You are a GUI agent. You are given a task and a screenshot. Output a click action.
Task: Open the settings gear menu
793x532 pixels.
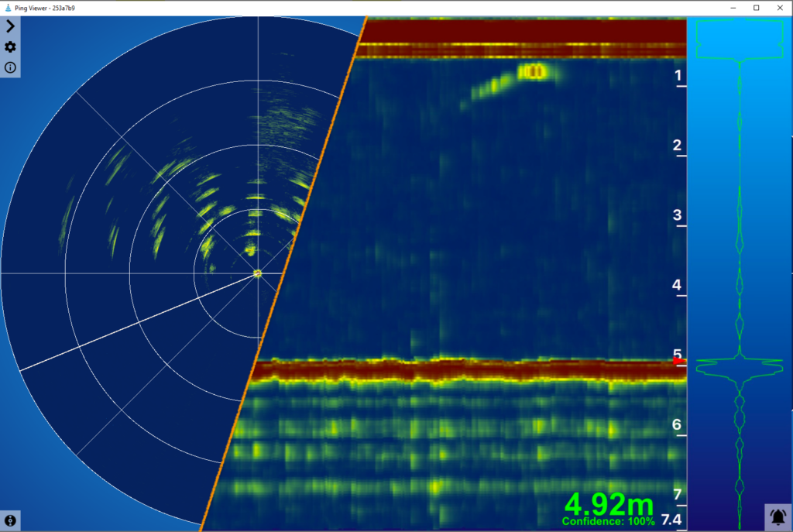[10, 46]
